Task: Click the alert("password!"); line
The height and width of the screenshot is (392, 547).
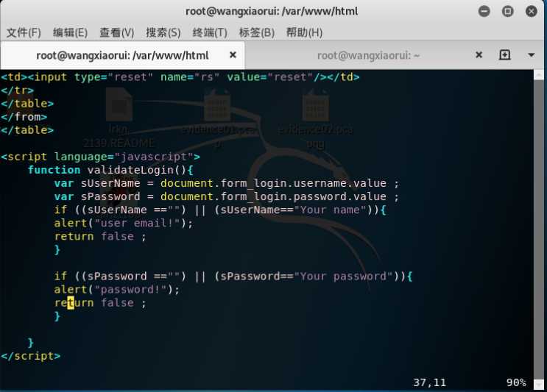Action: [116, 289]
